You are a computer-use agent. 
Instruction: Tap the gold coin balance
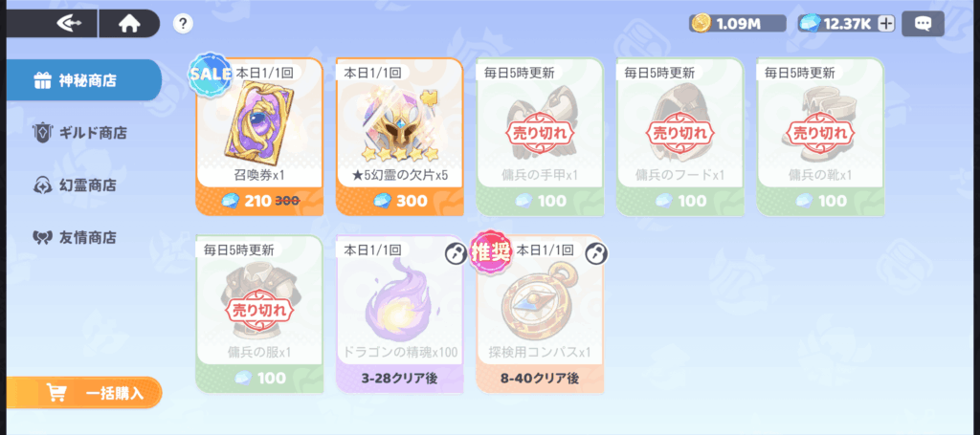click(x=738, y=24)
